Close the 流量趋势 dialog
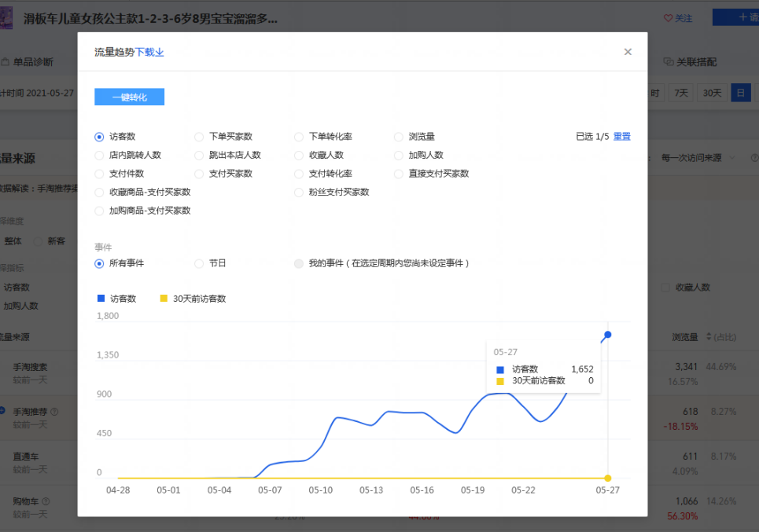The width and height of the screenshot is (759, 532). (628, 52)
